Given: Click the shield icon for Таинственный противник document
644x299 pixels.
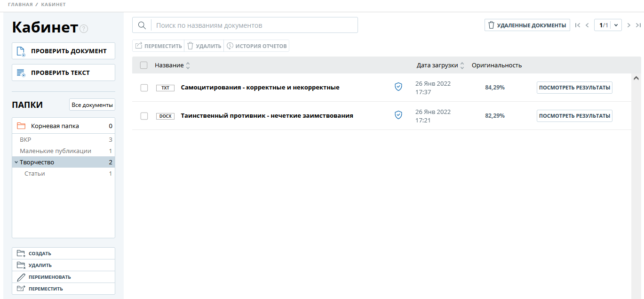Looking at the screenshot, I should pos(398,115).
